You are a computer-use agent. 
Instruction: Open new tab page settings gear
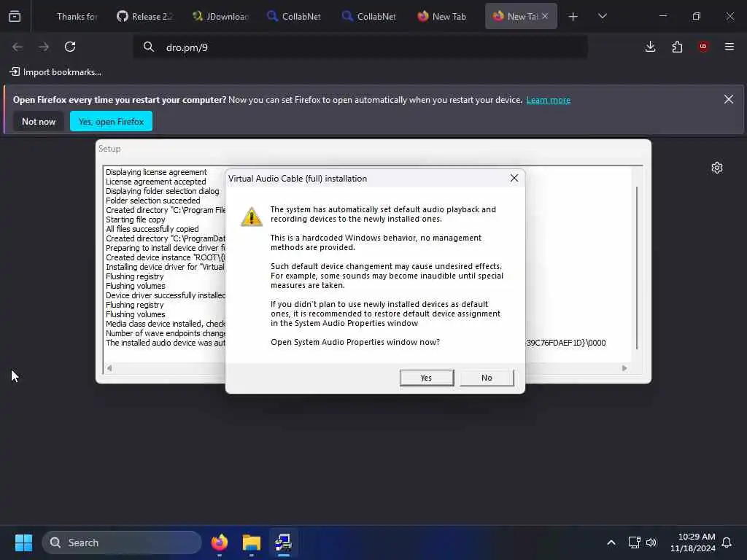click(x=717, y=168)
